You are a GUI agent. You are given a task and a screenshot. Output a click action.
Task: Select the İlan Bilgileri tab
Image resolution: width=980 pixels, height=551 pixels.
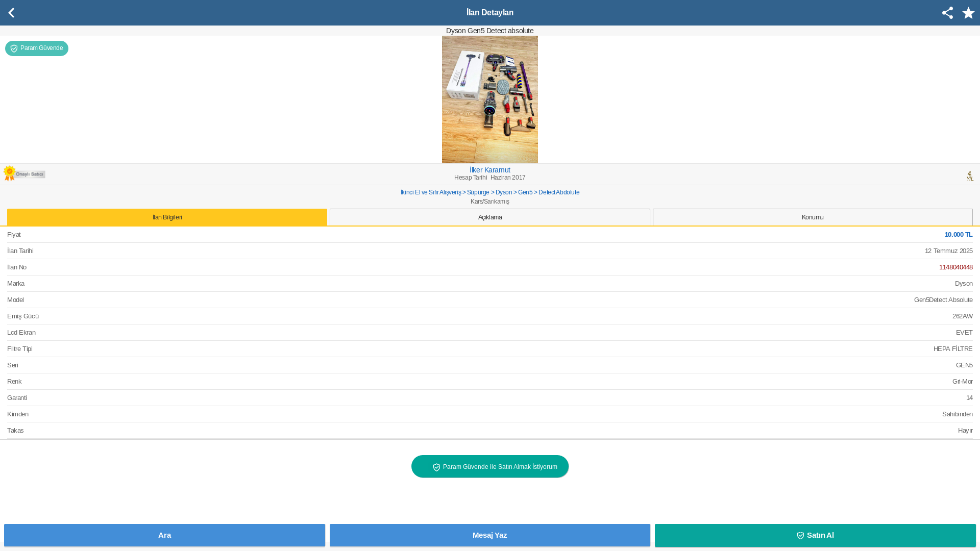167,217
